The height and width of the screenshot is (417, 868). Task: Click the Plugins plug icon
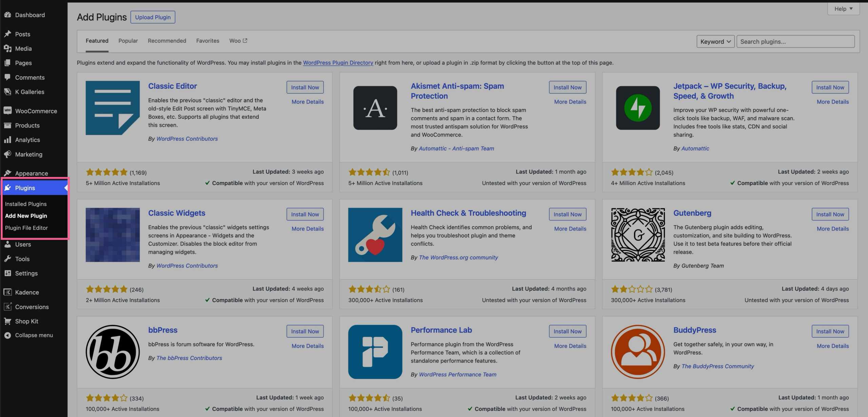(x=7, y=188)
